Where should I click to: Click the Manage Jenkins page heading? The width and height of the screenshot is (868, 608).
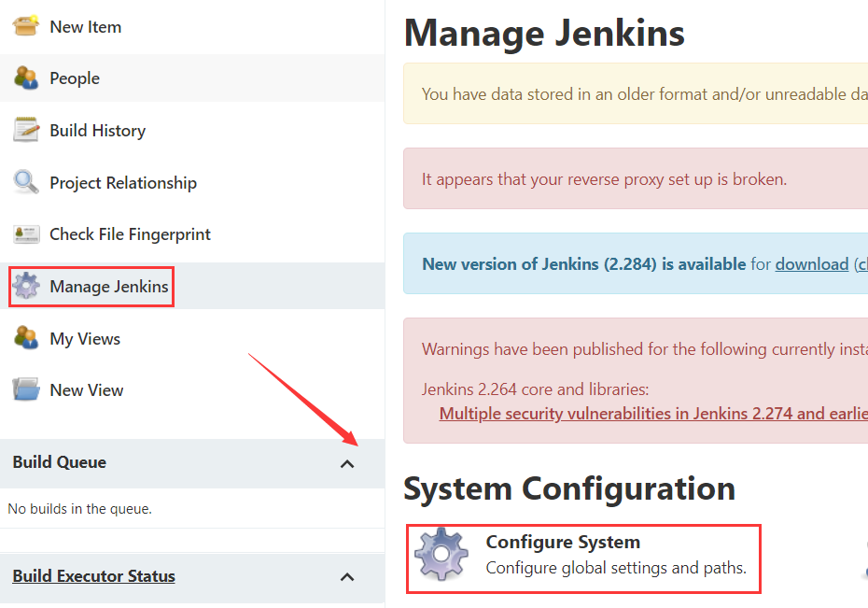point(544,34)
